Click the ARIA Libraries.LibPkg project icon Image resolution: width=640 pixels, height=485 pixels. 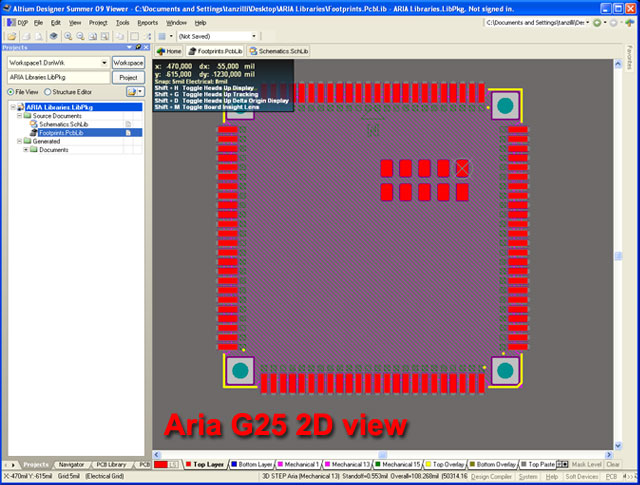[x=21, y=107]
